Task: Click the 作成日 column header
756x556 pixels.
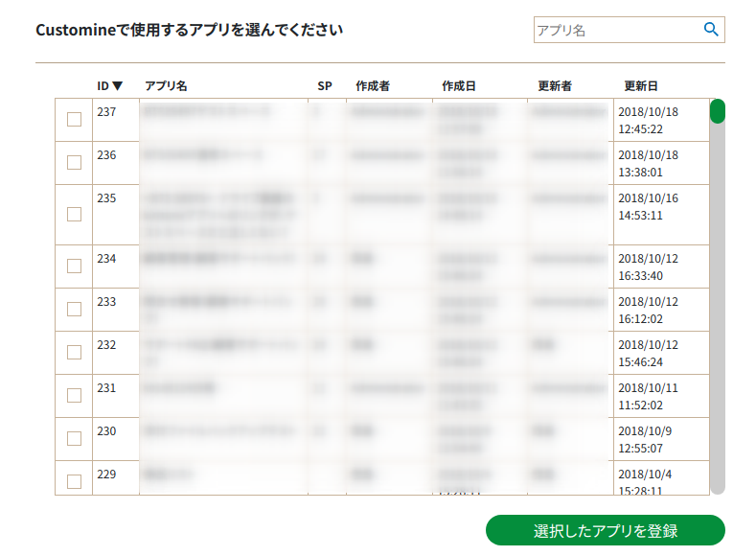Action: [459, 86]
